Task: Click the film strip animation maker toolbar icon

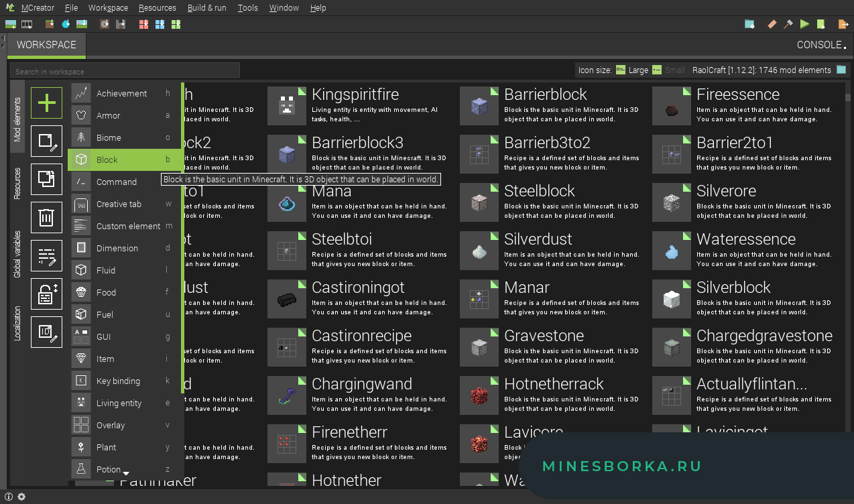Action: click(27, 24)
